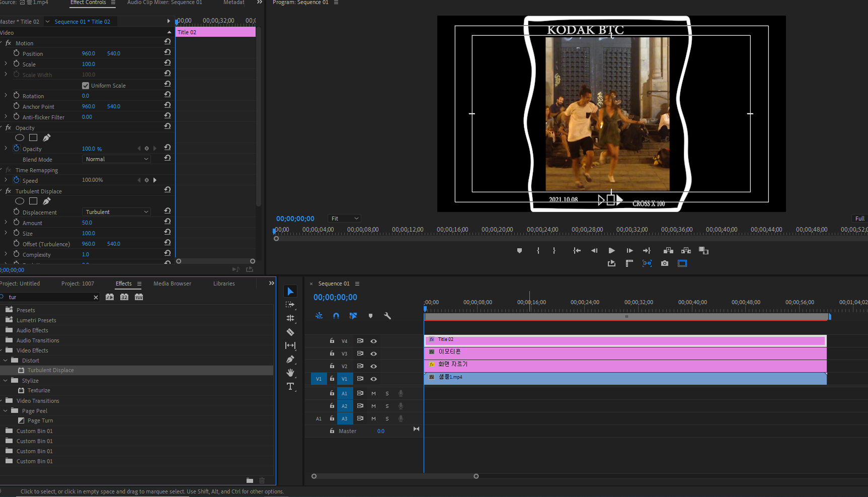Expand Amount parameter

(x=6, y=222)
